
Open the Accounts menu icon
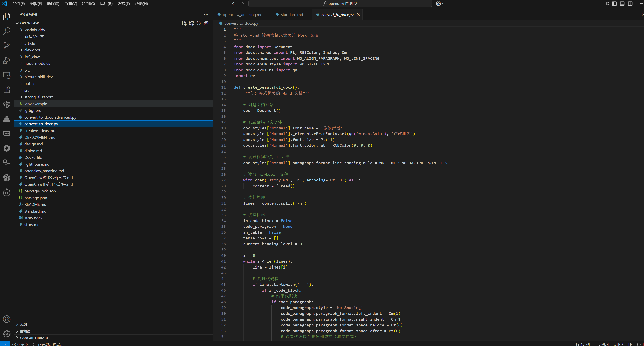pos(7,319)
